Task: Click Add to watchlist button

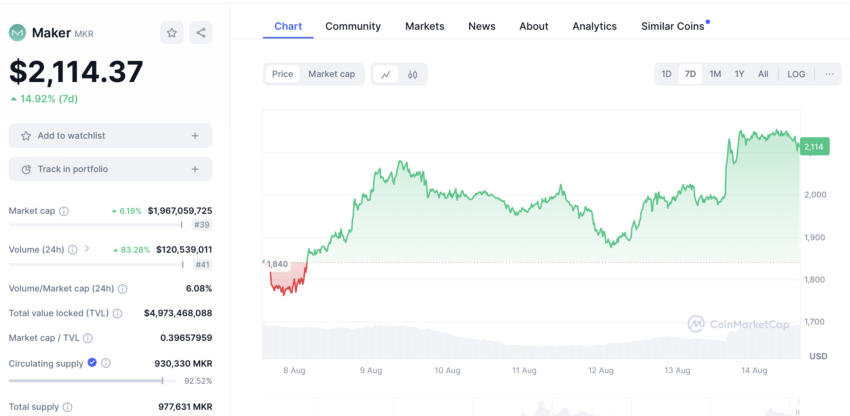Action: coord(111,136)
